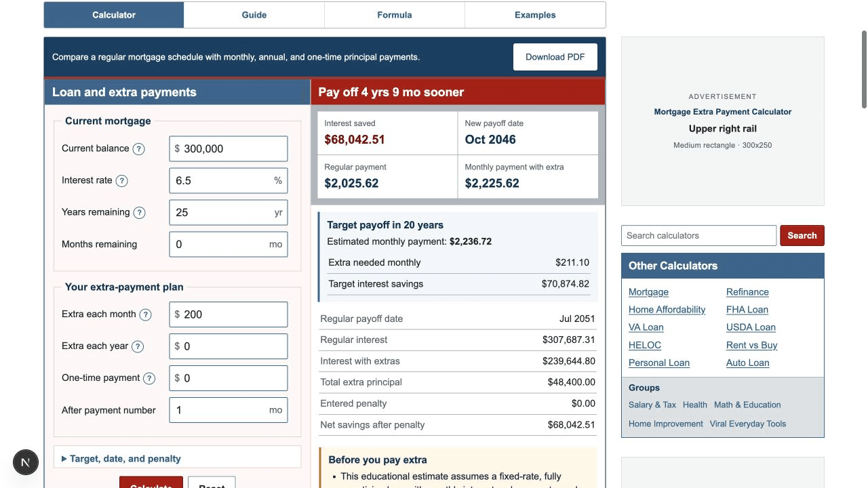This screenshot has height=488, width=868.
Task: Go to the USDA Loan calculator
Action: 751,327
